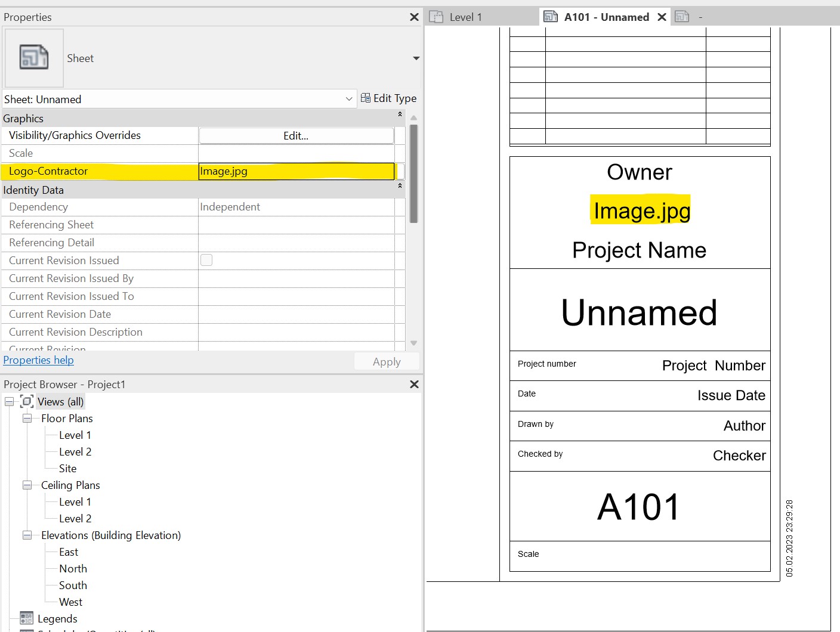This screenshot has height=632, width=840.
Task: Click the Unnamed sheet name on title block
Action: 639,312
